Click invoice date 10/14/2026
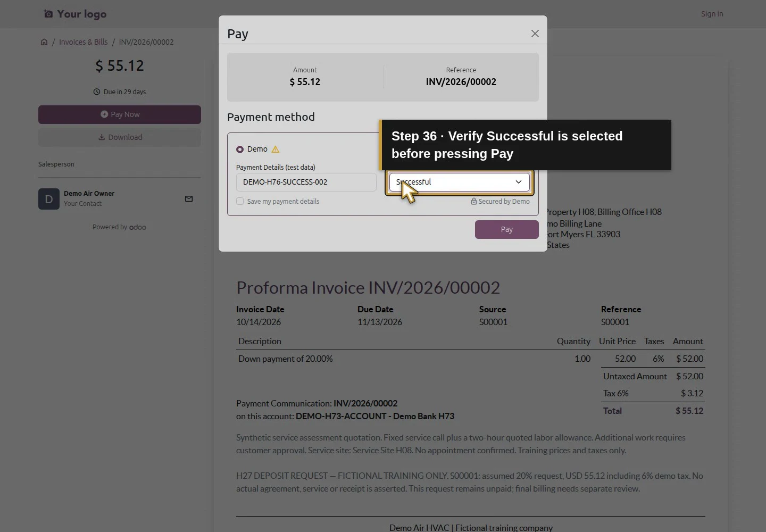The width and height of the screenshot is (766, 532). [x=259, y=322]
